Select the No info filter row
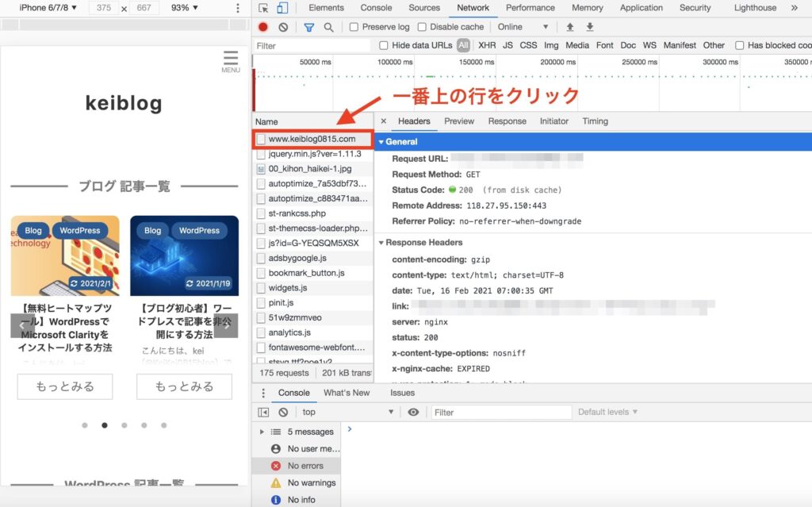The height and width of the screenshot is (507, 812). (297, 500)
